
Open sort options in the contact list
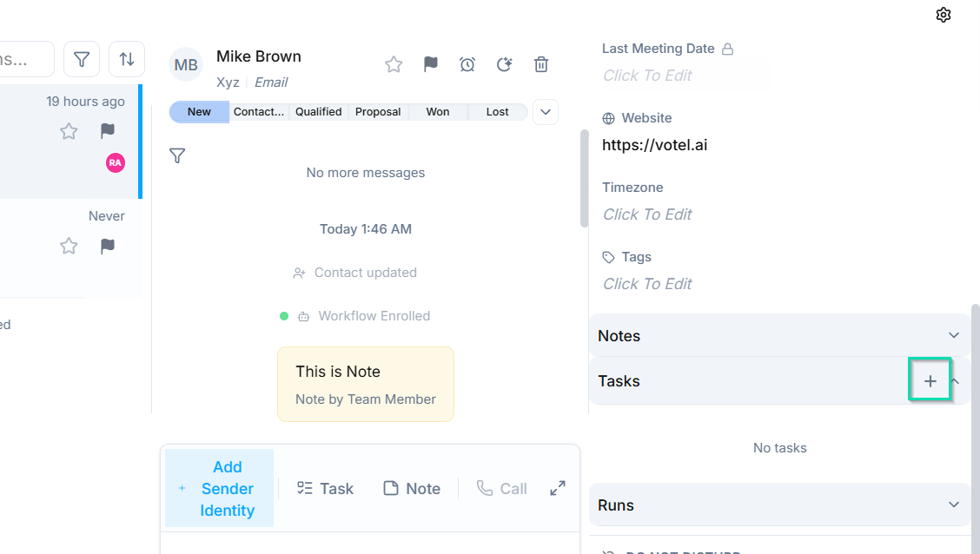tap(127, 59)
